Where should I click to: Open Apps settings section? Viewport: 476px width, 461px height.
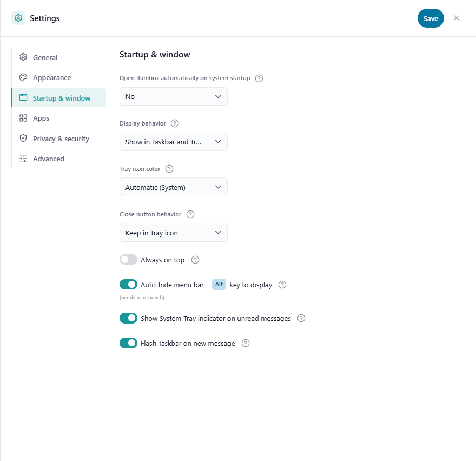tap(59, 118)
